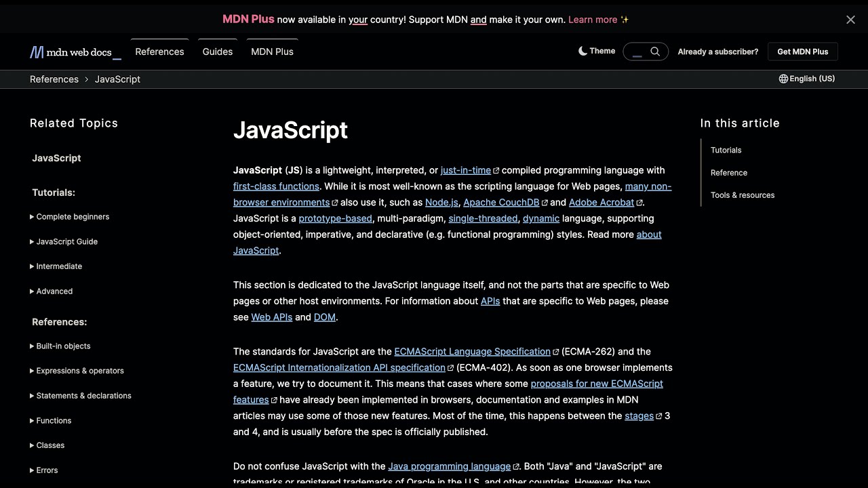This screenshot has height=488, width=868.
Task: Click the References breadcrumb
Action: [x=54, y=79]
